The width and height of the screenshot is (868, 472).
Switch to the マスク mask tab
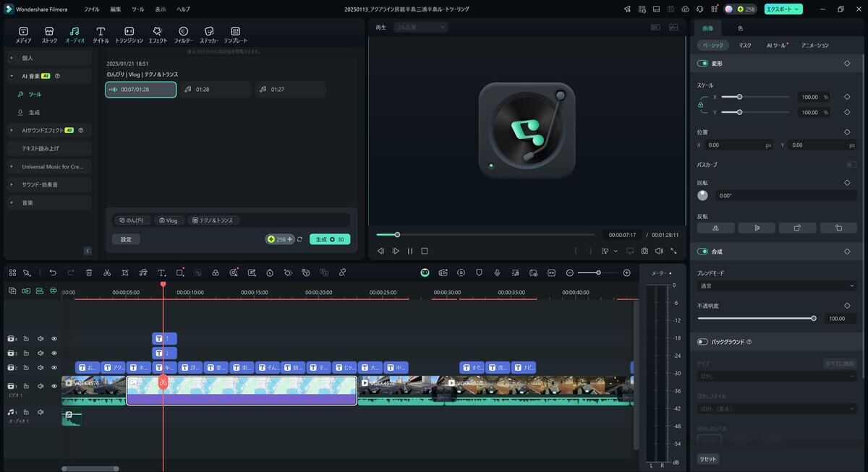(745, 46)
